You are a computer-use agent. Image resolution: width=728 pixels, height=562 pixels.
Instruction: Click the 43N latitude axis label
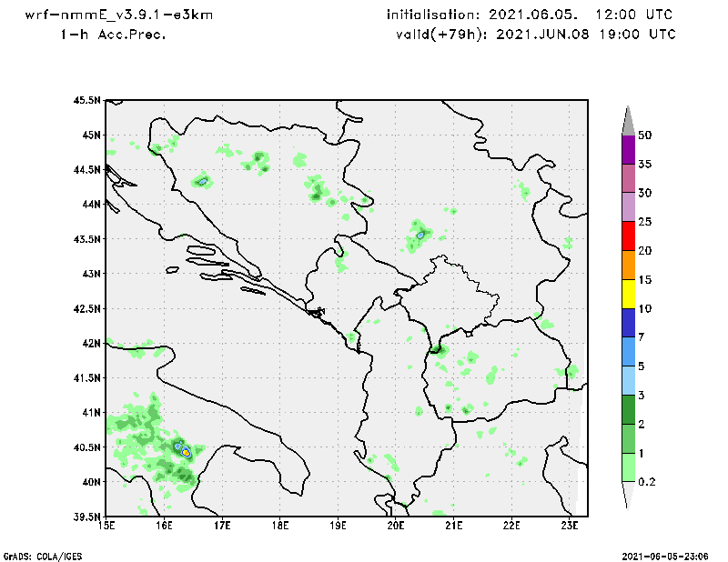92,274
